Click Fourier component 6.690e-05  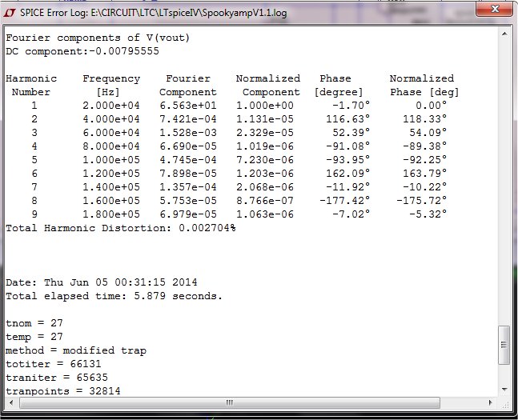(x=188, y=146)
